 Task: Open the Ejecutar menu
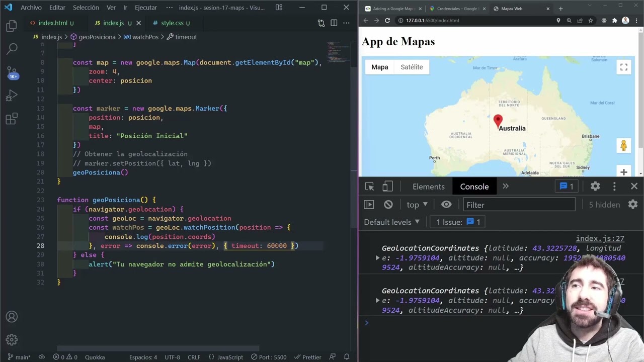(x=146, y=8)
